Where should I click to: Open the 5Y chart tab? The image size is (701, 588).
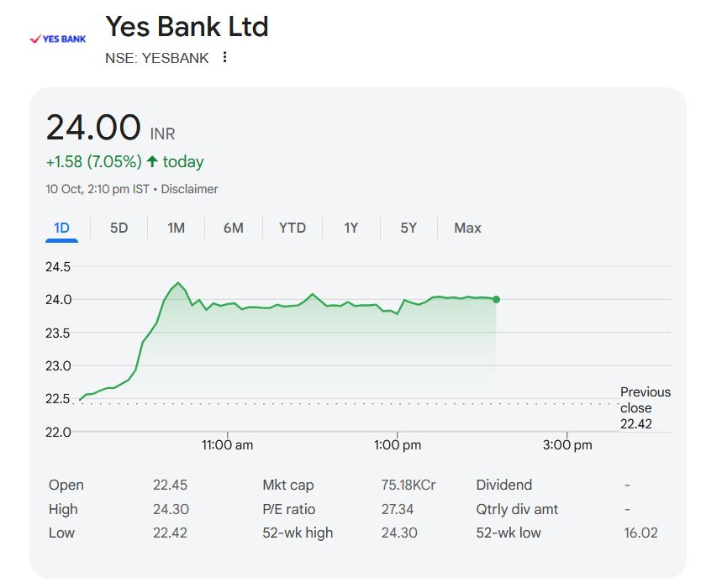point(408,228)
